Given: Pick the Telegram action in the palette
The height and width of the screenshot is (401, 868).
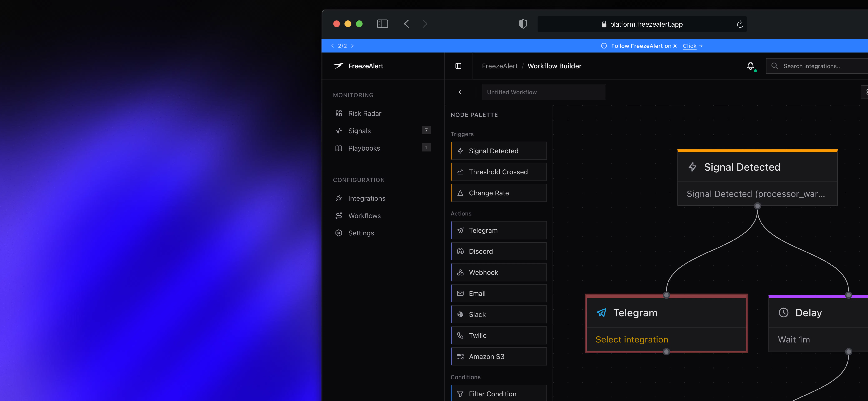Looking at the screenshot, I should coord(499,230).
